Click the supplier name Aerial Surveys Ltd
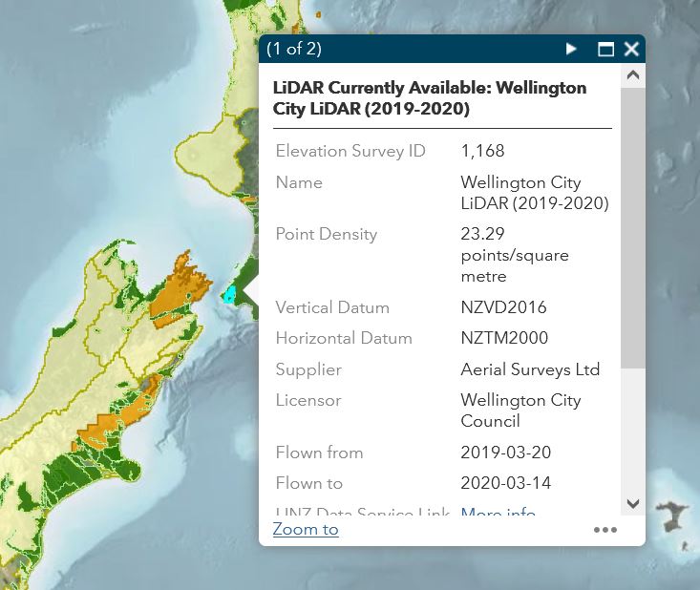 pyautogui.click(x=530, y=369)
